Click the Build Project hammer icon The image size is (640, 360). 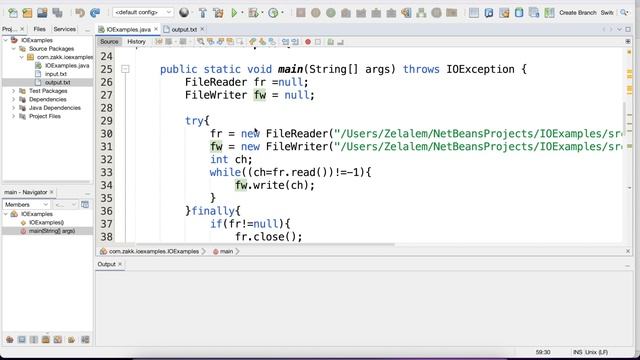click(x=202, y=13)
